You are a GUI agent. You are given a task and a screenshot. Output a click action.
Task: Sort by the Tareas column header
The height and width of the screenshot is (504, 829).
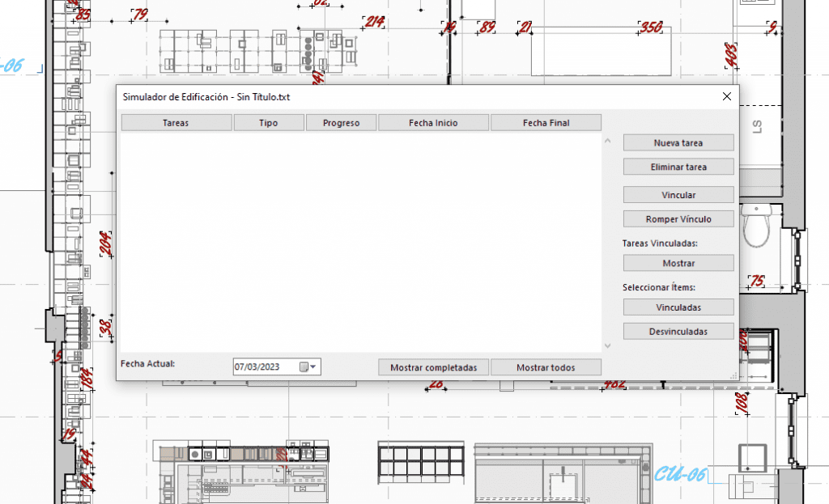[176, 123]
